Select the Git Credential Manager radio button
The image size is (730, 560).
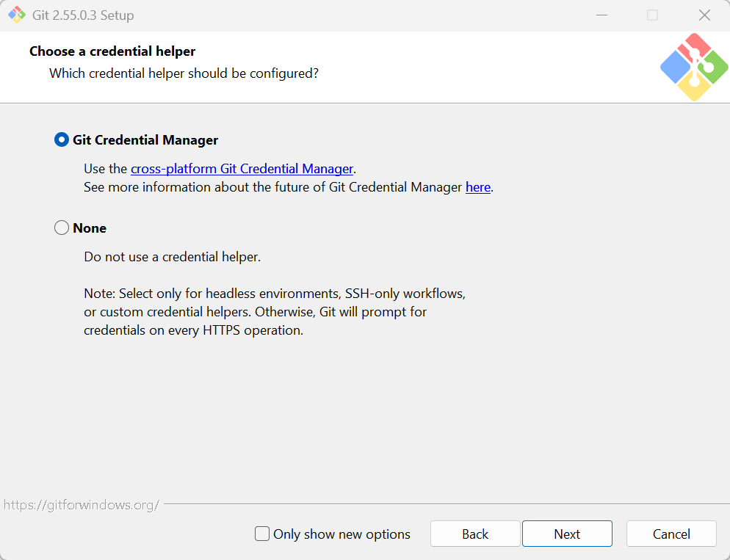point(62,140)
